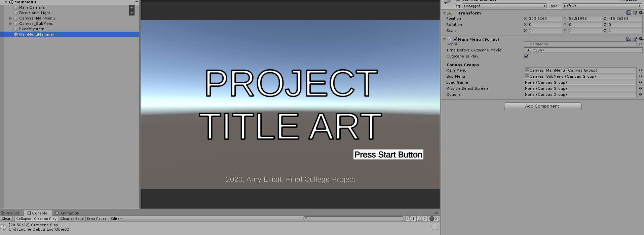This screenshot has height=235, width=644.
Task: Toggle info message count filter in Console
Action: pyautogui.click(x=411, y=219)
